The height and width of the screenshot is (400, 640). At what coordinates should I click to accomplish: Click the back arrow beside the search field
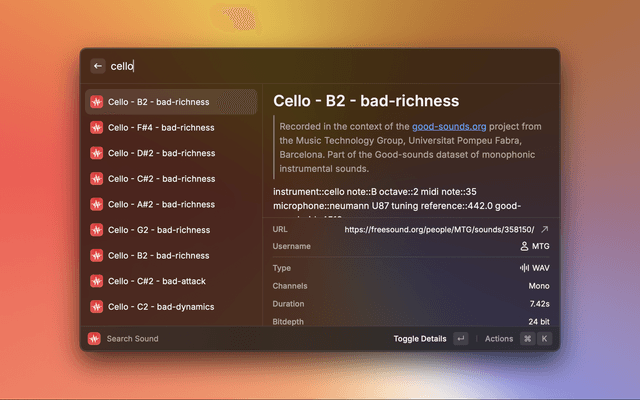pyautogui.click(x=98, y=66)
